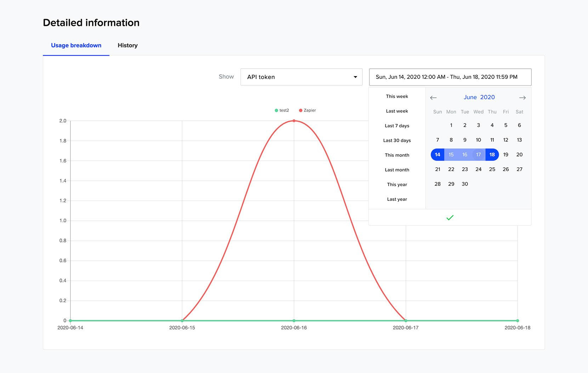Click the Wed weekday header
Image resolution: width=588 pixels, height=373 pixels.
[479, 112]
